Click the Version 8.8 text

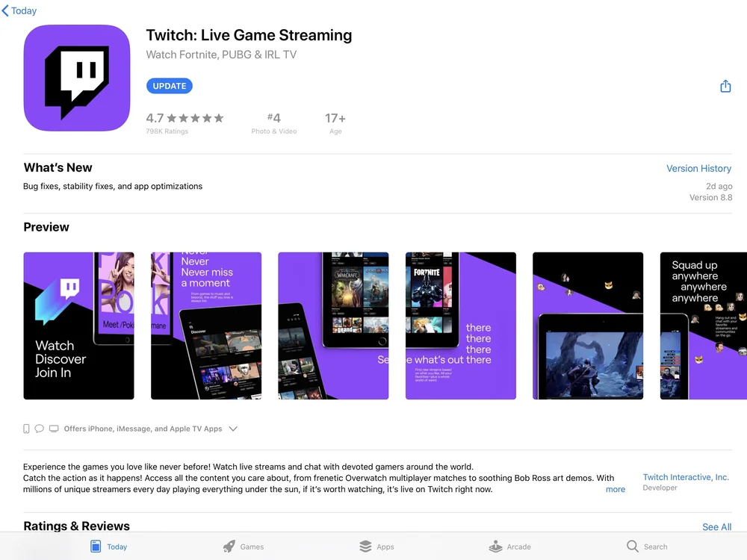point(711,197)
